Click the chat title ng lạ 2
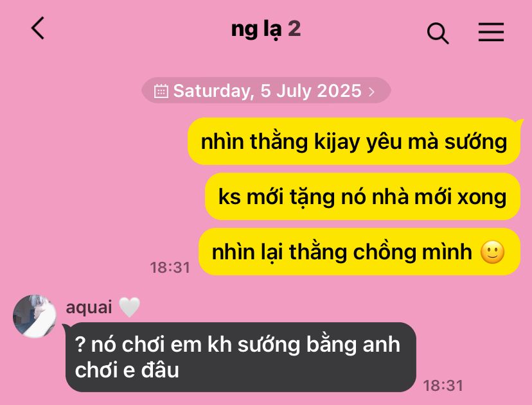Image resolution: width=532 pixels, height=405 pixels. (266, 30)
